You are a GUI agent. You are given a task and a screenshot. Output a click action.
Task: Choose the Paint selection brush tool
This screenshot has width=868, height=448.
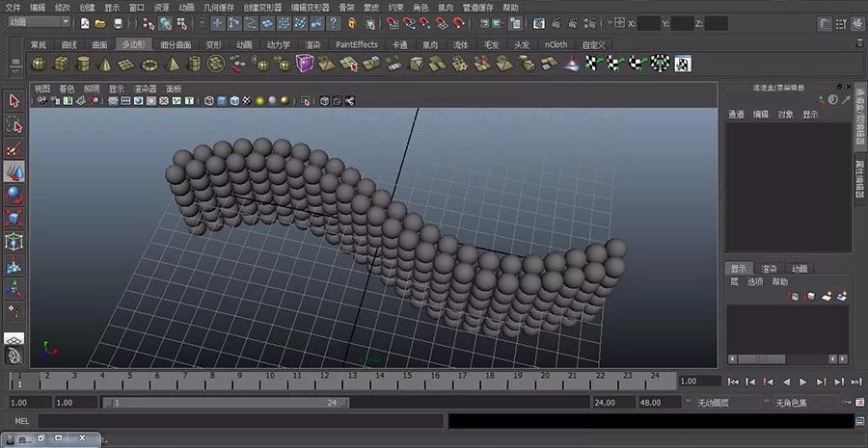coord(14,148)
